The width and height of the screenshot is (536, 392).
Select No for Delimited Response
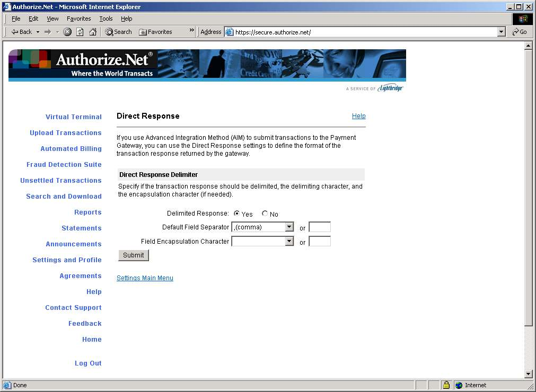pos(265,213)
